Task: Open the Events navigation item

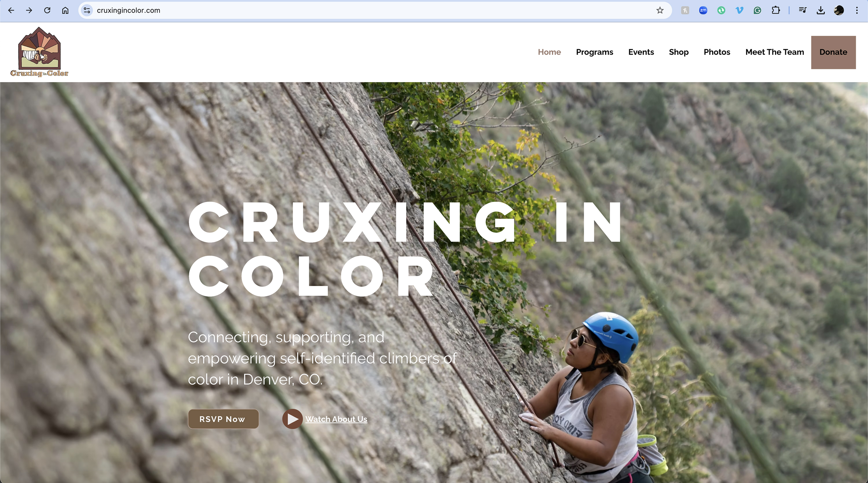Action: (641, 52)
